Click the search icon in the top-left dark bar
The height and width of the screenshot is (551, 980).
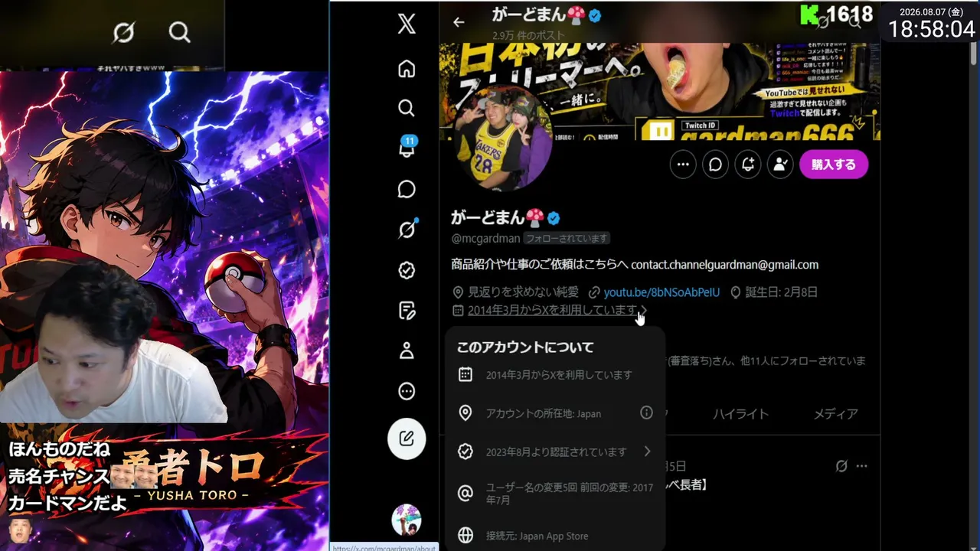[179, 32]
